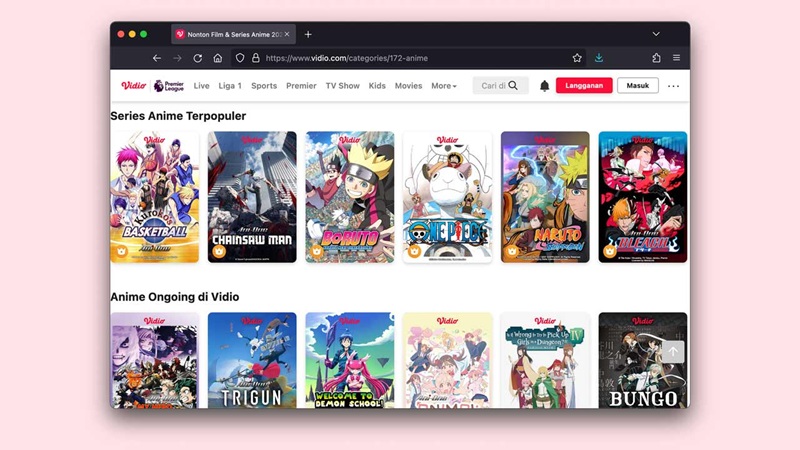Open the three-dots overflow menu
This screenshot has height=450, width=800.
point(673,86)
